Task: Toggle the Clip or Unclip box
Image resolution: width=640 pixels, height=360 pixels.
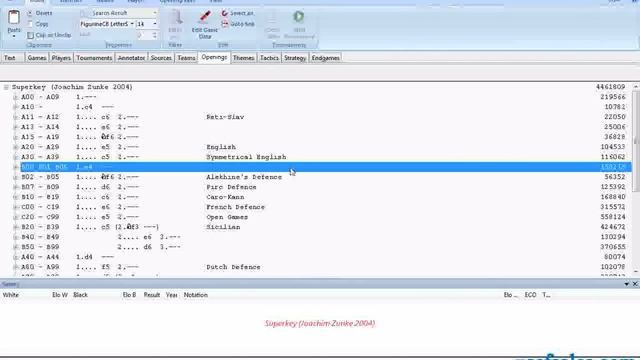Action: (x=30, y=36)
